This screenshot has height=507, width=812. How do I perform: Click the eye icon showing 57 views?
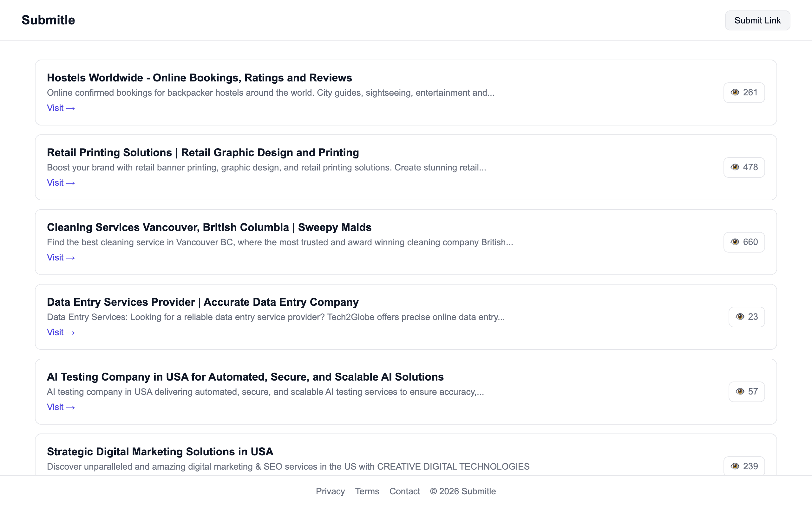[740, 391]
